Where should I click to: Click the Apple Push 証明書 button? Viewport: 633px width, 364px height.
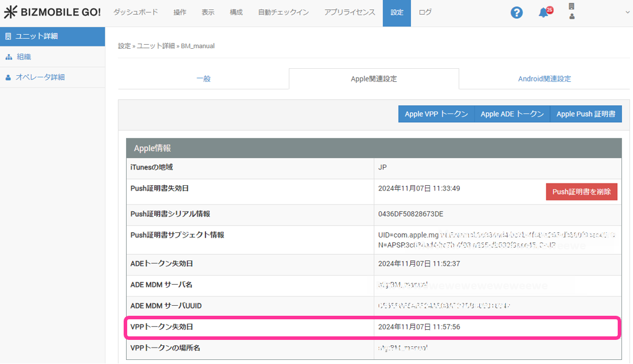[586, 114]
